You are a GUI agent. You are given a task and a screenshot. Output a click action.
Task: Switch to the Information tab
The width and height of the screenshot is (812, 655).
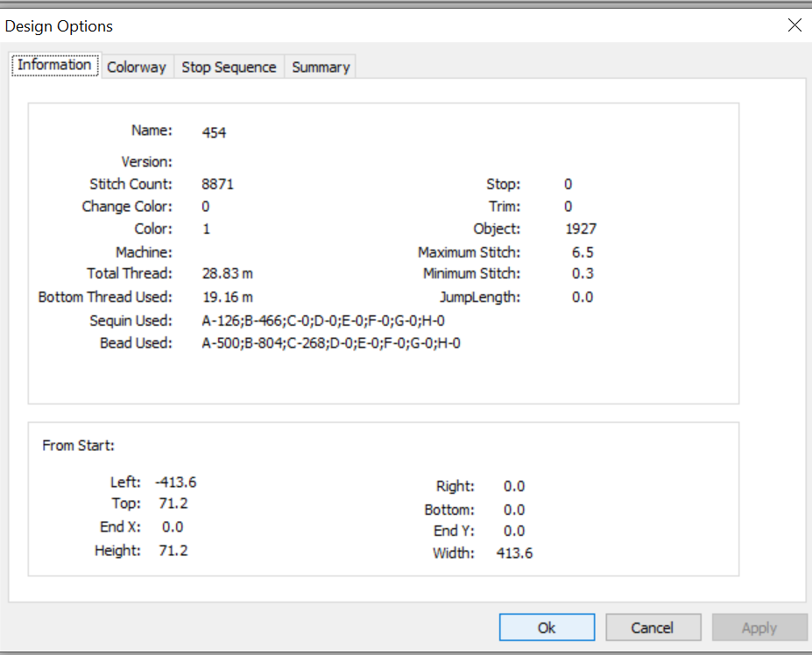(55, 66)
